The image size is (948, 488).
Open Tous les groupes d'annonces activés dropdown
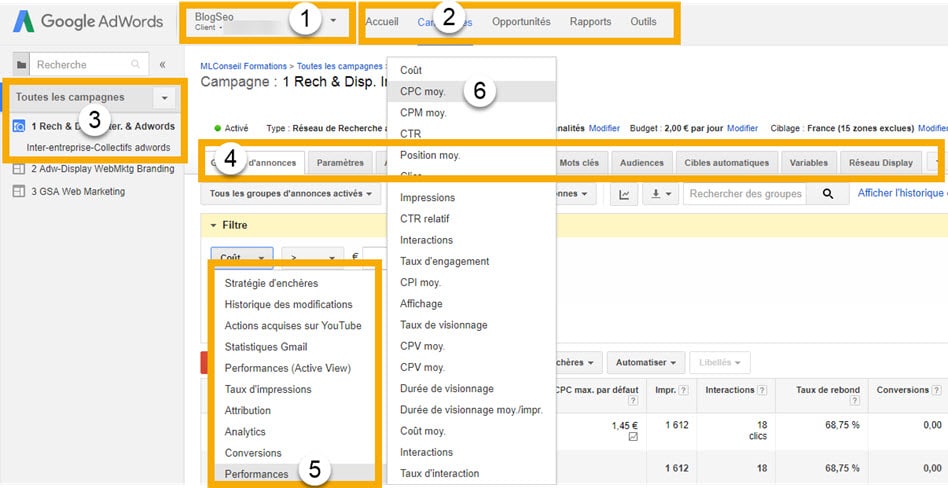pyautogui.click(x=291, y=194)
